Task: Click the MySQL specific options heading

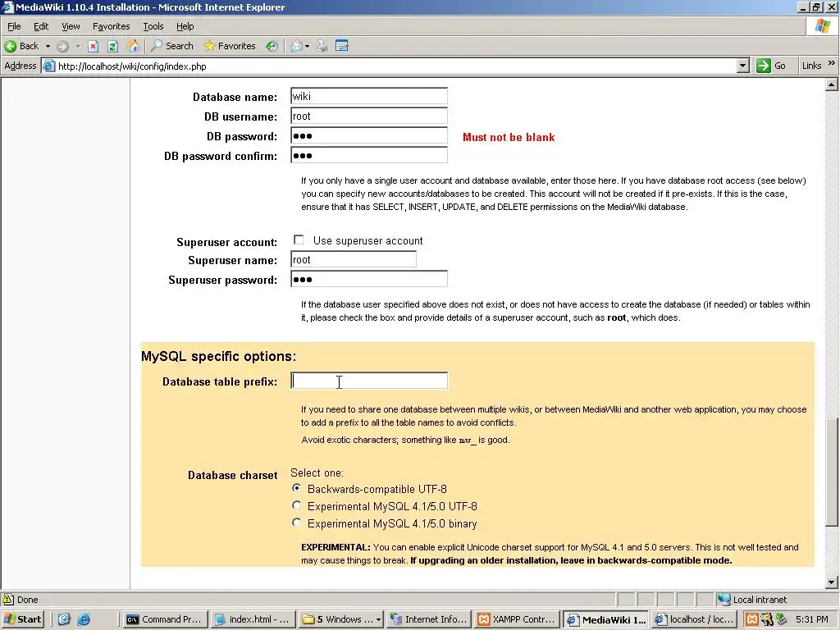Action: click(218, 356)
